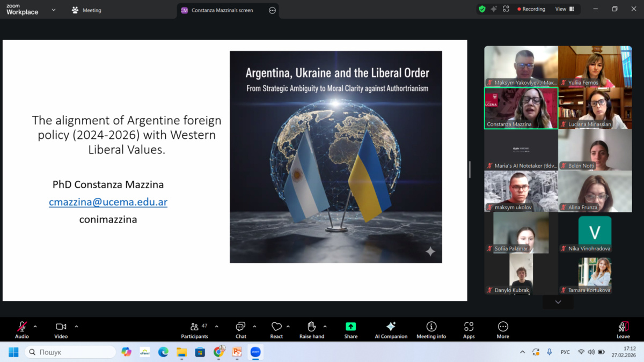This screenshot has width=644, height=362.
Task: Expand audio options arrow next to Audio
Action: click(x=35, y=327)
